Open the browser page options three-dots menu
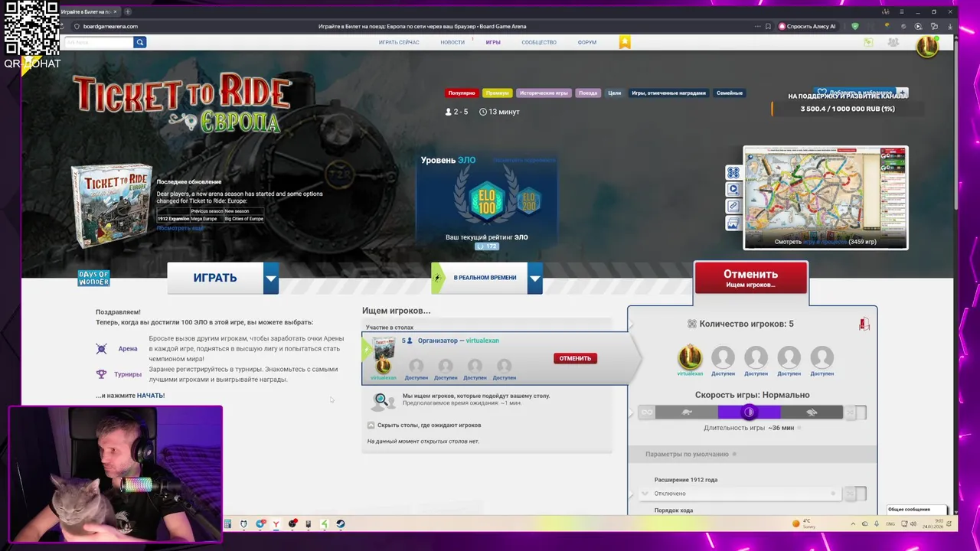Image resolution: width=980 pixels, height=551 pixels. coord(756,26)
